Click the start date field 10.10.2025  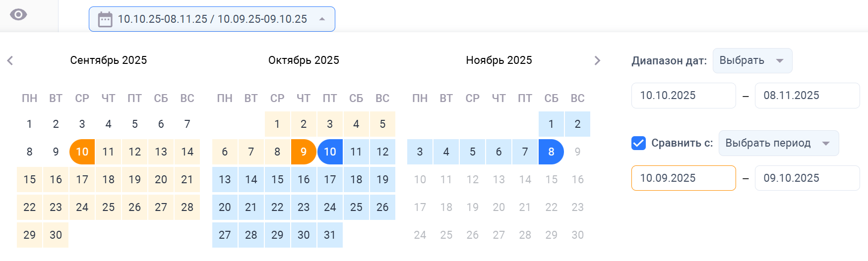[x=683, y=96]
